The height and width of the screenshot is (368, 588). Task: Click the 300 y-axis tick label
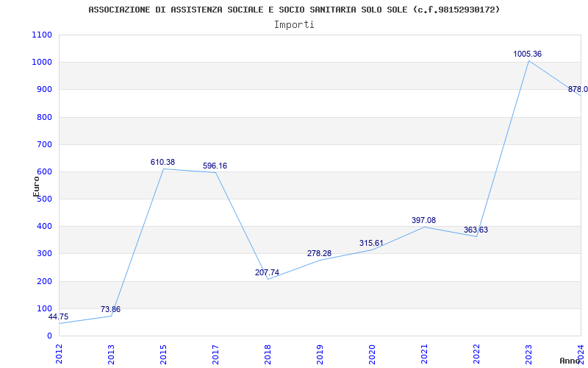pos(45,254)
